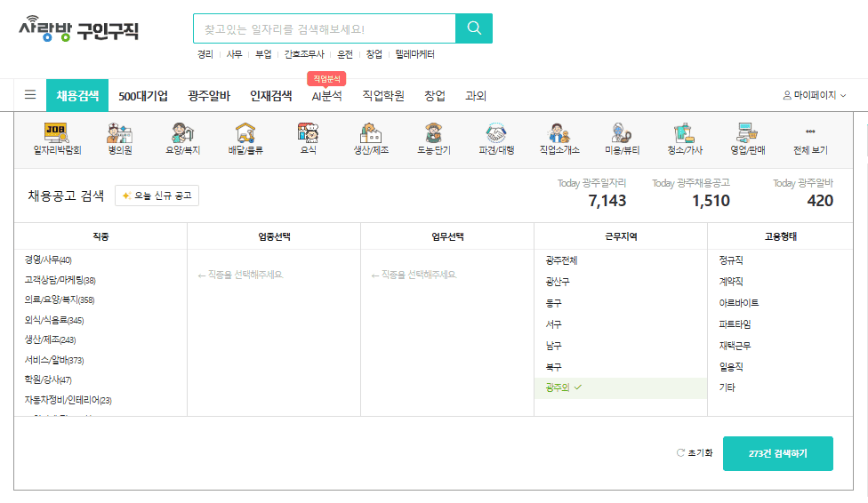Image resolution: width=868 pixels, height=503 pixels.
Task: Select 광산구 as work region
Action: [558, 282]
